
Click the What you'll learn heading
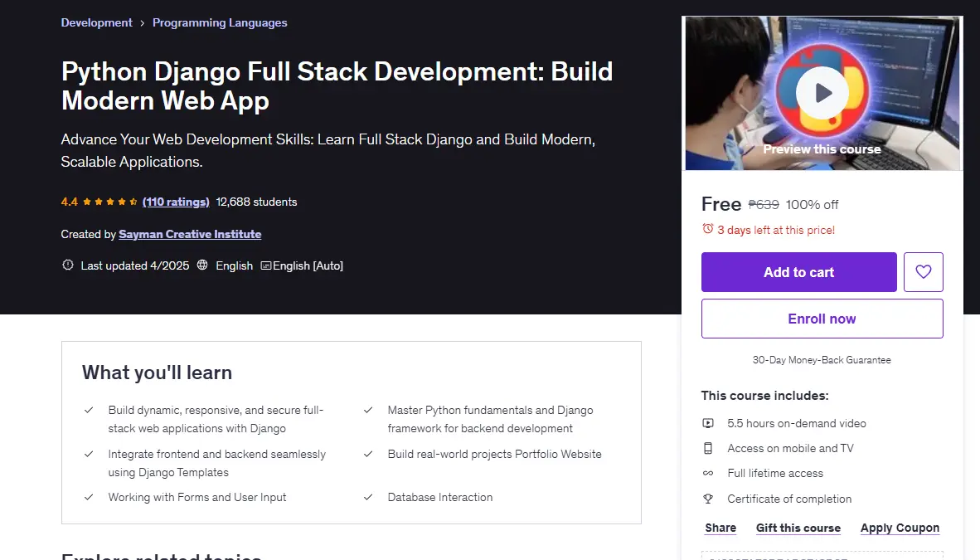click(157, 373)
